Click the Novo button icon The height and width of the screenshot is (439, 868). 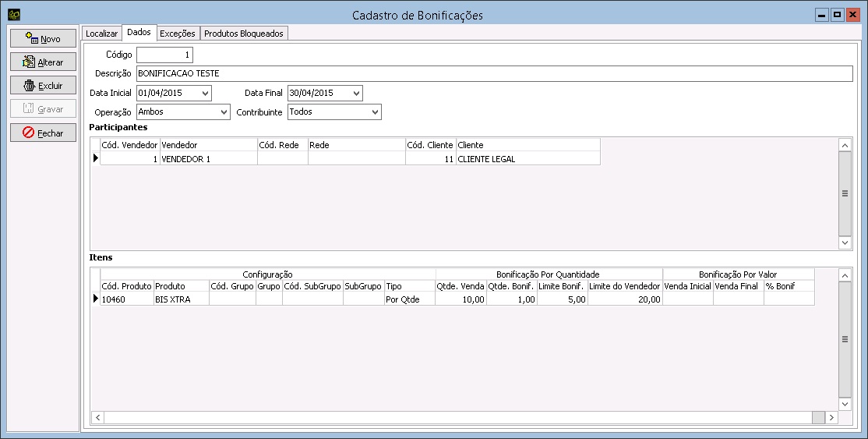point(32,38)
